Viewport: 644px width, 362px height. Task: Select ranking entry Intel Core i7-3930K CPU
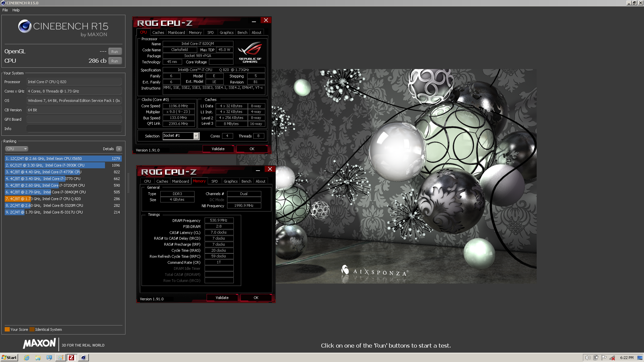pyautogui.click(x=63, y=165)
